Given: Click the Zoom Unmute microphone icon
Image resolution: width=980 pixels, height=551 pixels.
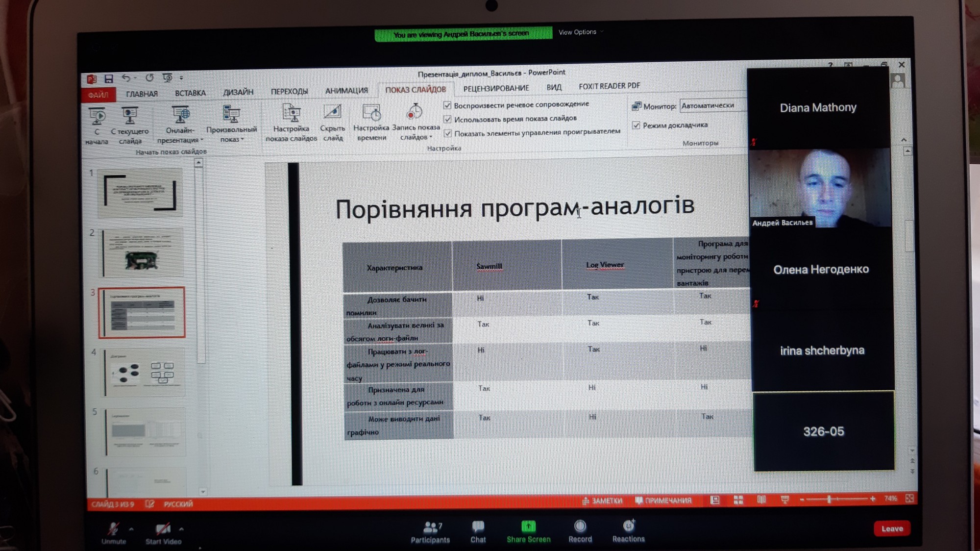Looking at the screenshot, I should pyautogui.click(x=113, y=529).
